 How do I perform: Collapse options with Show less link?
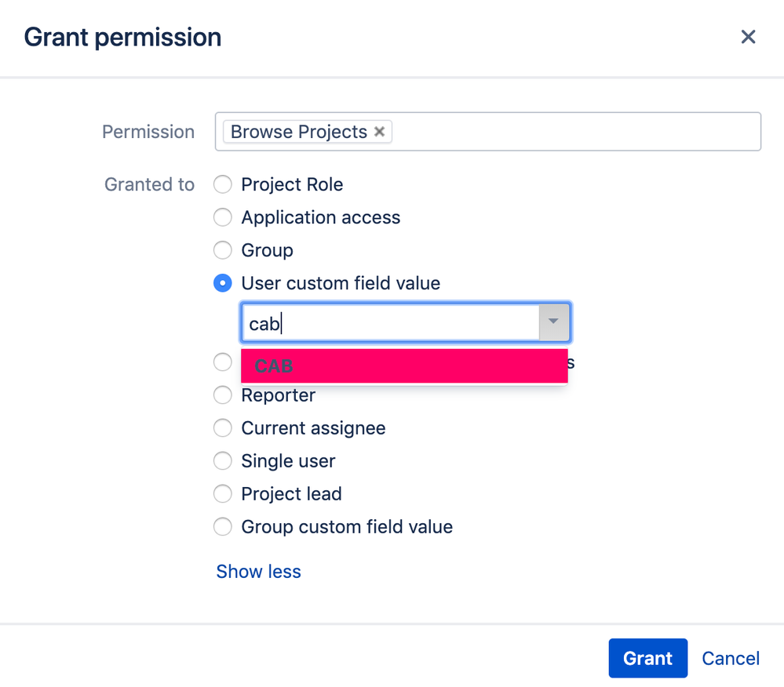coord(258,572)
